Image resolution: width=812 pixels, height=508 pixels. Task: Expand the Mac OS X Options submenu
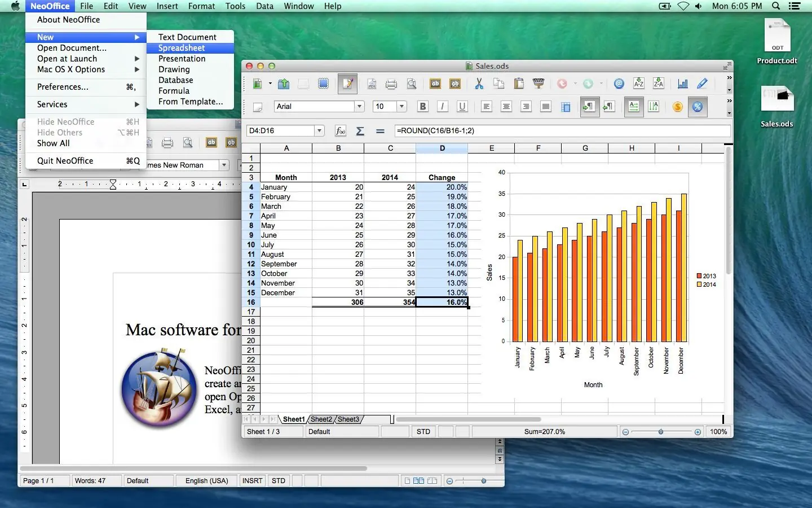tap(86, 69)
